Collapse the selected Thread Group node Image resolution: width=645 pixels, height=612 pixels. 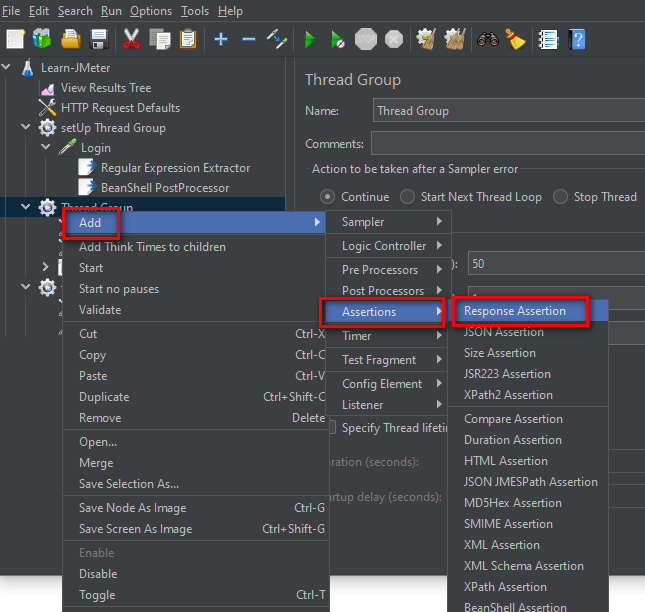click(x=26, y=207)
